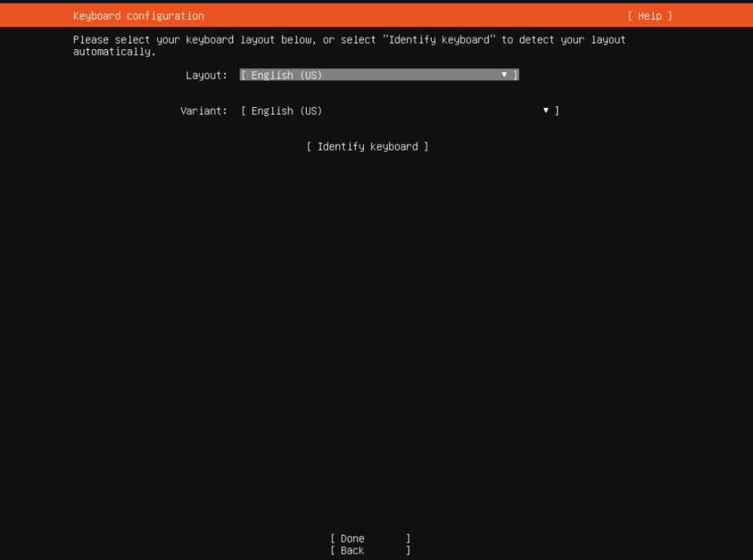
Task: Click the Variant label
Action: [204, 110]
